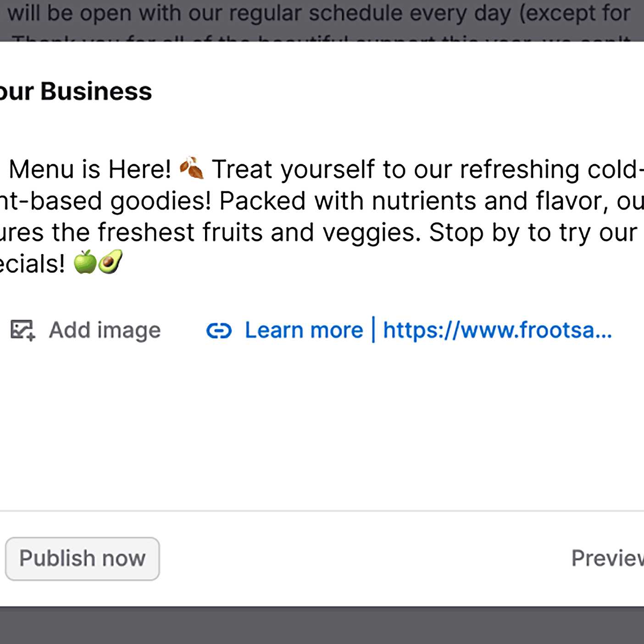Screen dimensions: 644x644
Task: Click the "our Business" dialog heading
Action: pyautogui.click(x=76, y=91)
